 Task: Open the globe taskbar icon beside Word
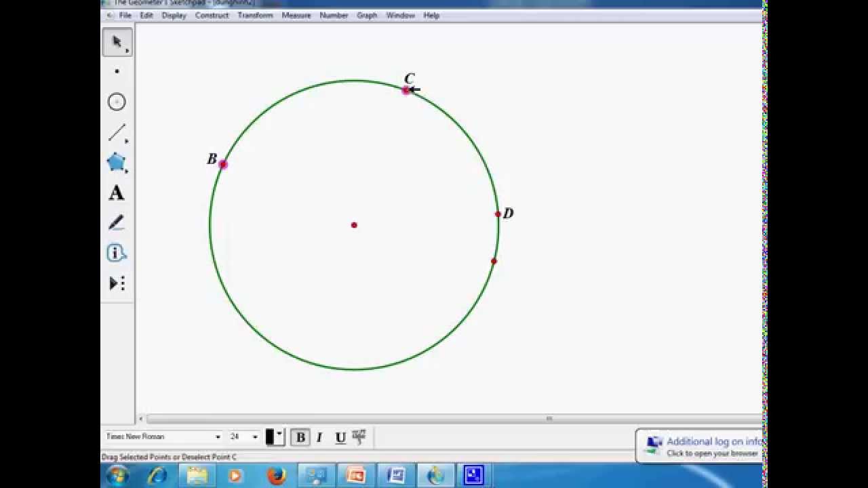click(435, 475)
